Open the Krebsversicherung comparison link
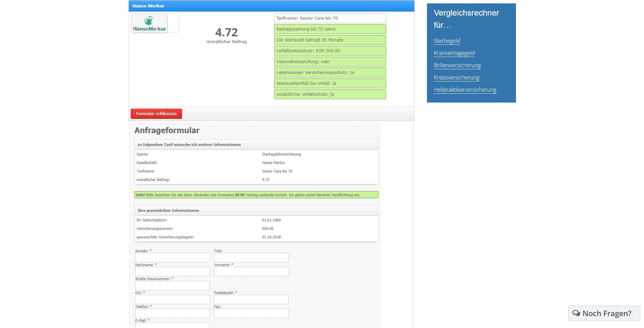The height and width of the screenshot is (328, 644). [x=457, y=77]
